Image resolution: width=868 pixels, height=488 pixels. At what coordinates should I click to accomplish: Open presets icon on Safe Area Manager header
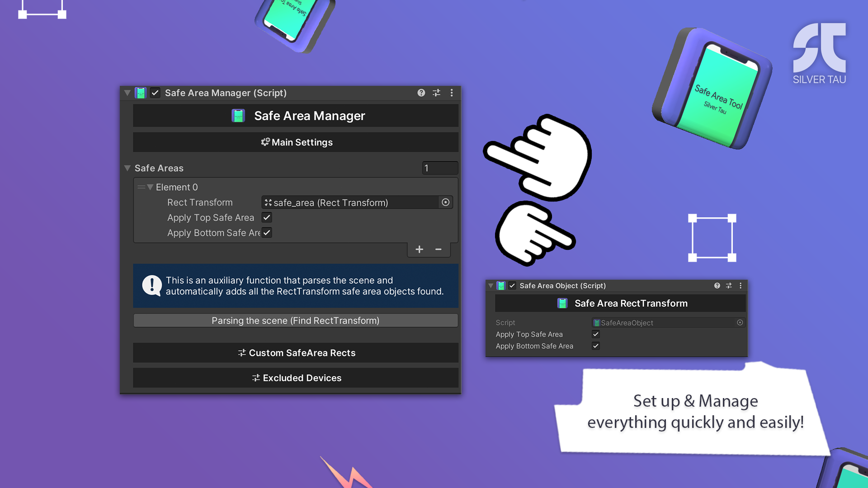[x=436, y=93]
